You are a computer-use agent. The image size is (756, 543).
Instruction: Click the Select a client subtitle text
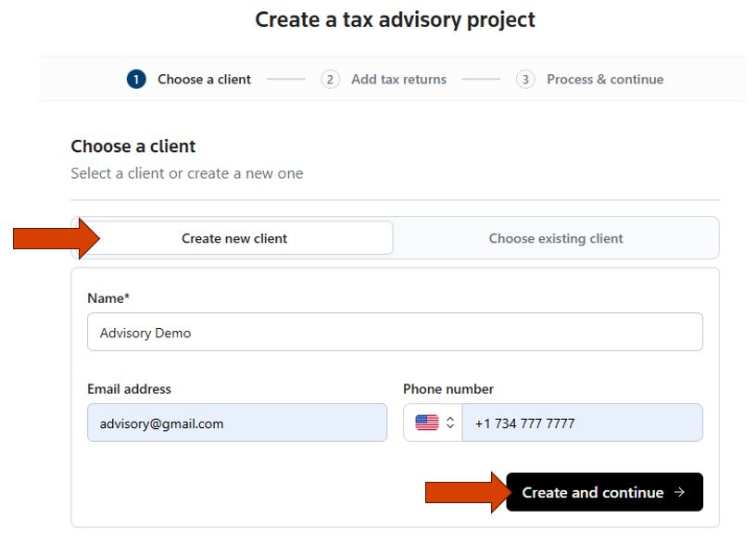click(187, 173)
